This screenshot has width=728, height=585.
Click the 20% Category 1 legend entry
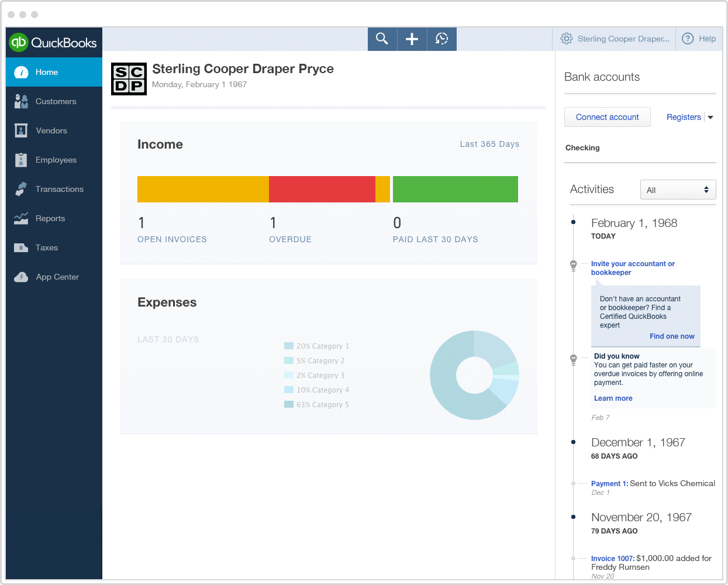pos(316,346)
